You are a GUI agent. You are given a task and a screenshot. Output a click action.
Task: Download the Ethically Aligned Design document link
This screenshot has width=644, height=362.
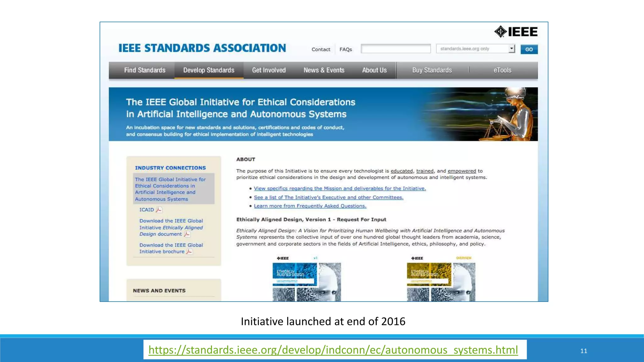[x=171, y=228]
